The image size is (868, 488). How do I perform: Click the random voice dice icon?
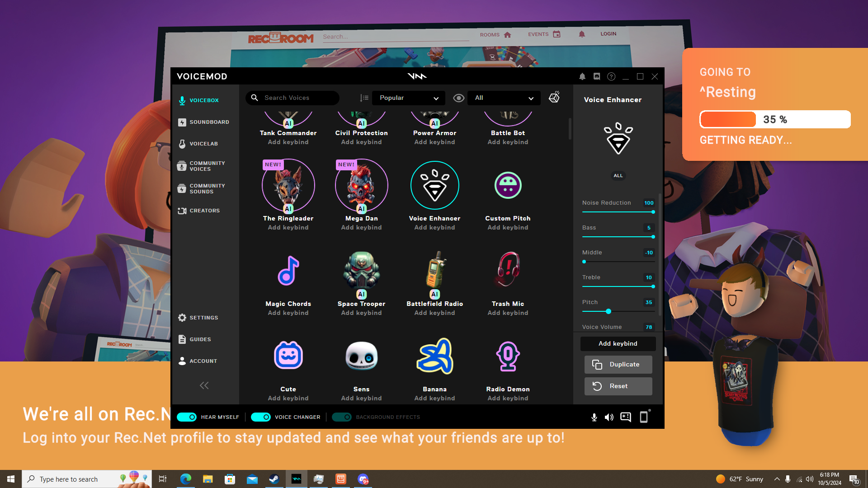[x=554, y=97]
